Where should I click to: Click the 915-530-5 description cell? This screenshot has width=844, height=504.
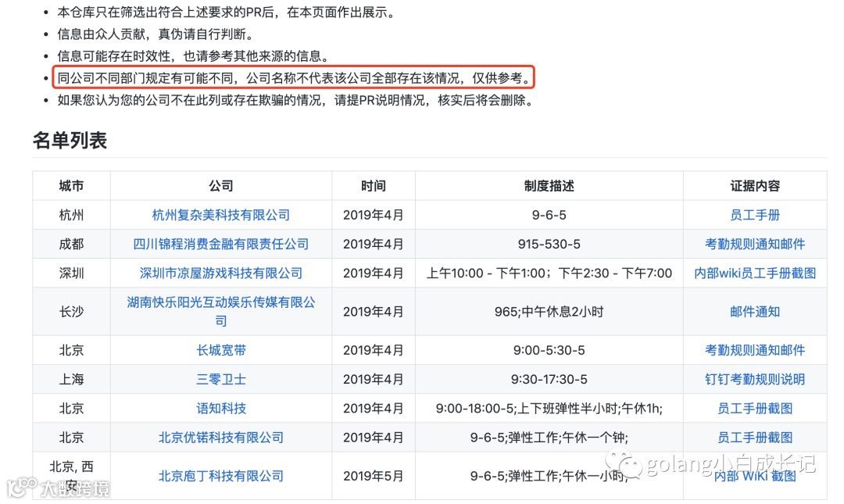(x=549, y=245)
